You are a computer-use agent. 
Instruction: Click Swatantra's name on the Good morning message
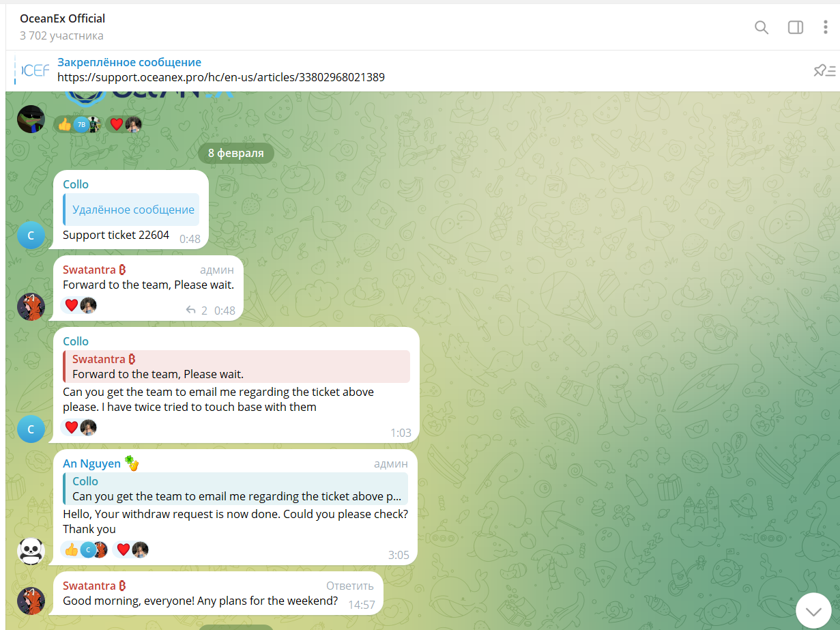[x=94, y=586]
